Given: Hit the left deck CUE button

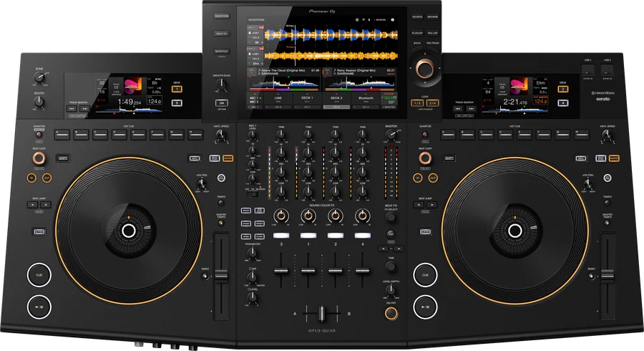Looking at the screenshot, I should (x=39, y=275).
